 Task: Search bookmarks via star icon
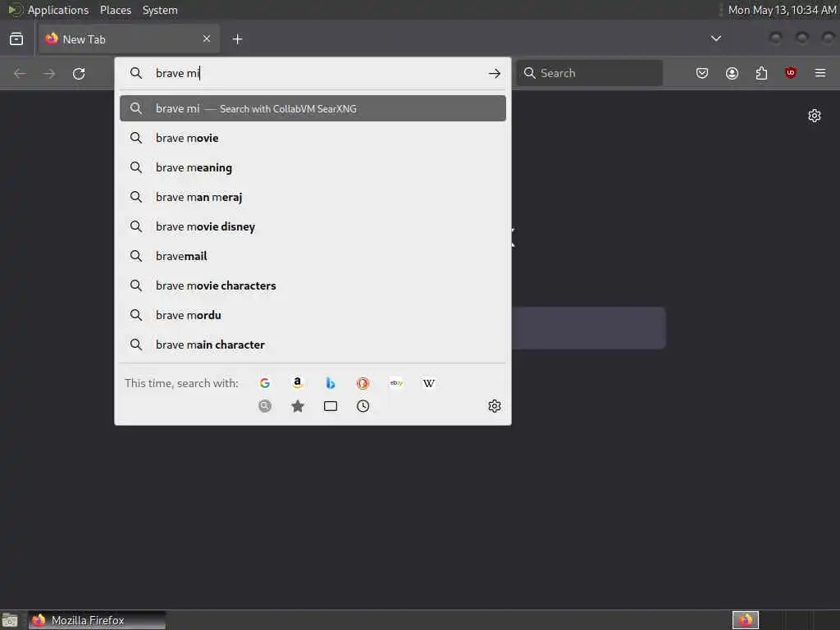click(297, 406)
